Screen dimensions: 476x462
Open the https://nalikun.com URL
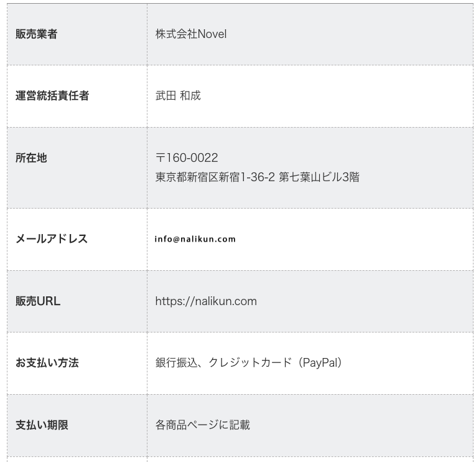[206, 301]
